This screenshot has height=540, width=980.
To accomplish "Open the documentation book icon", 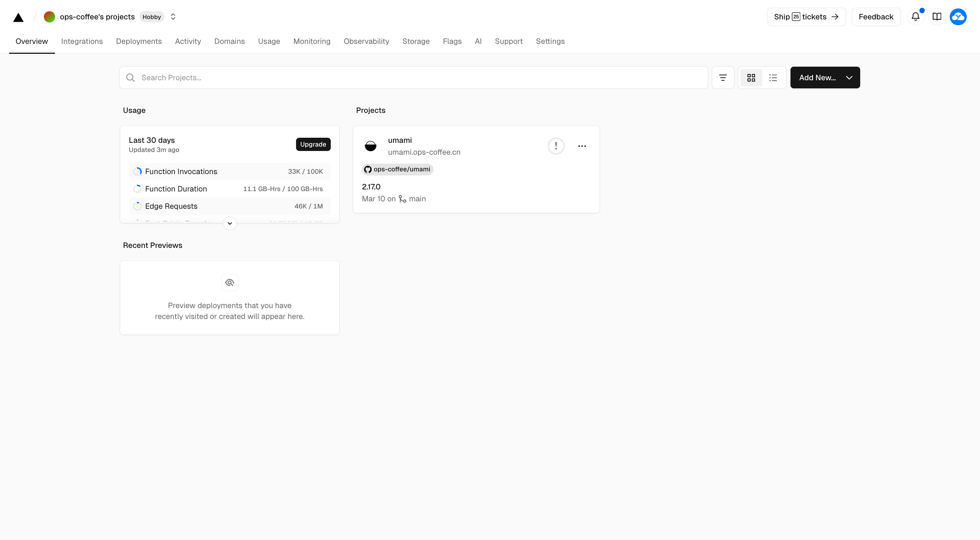I will pyautogui.click(x=937, y=17).
